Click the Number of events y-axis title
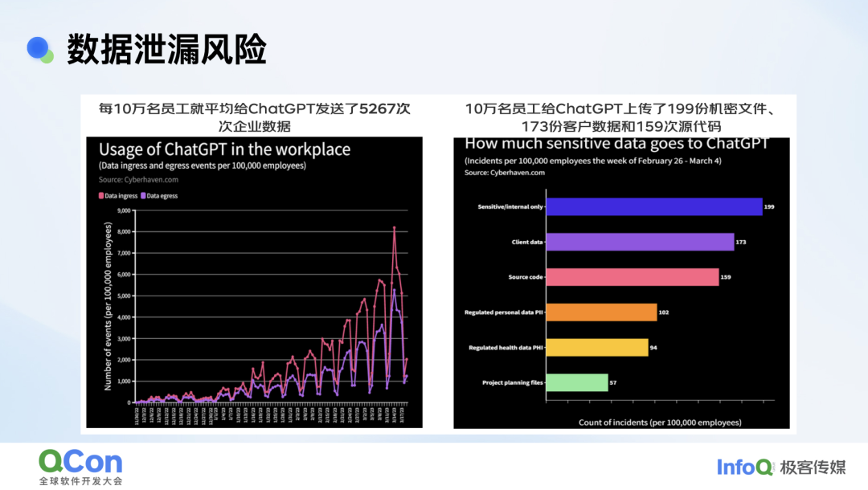The image size is (868, 490). [108, 306]
